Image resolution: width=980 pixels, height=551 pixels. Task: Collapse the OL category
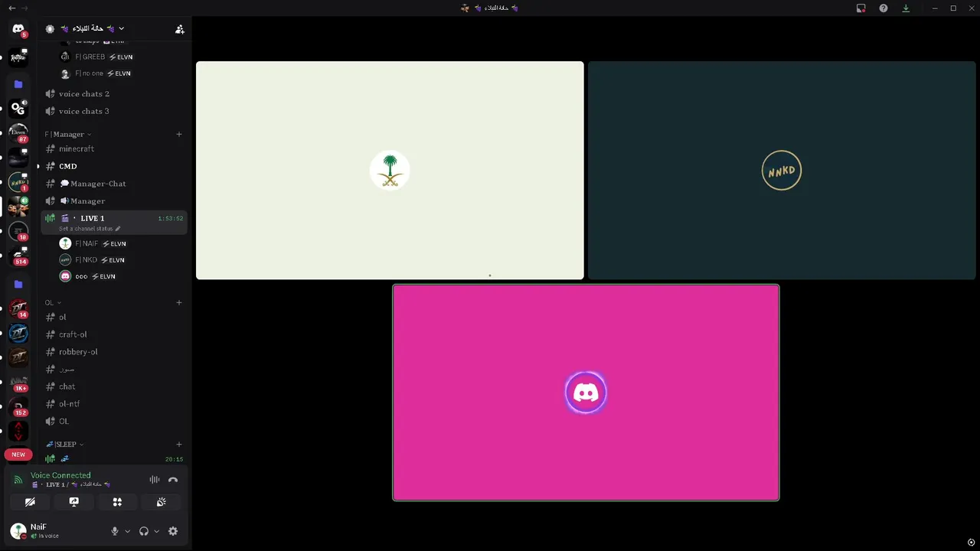(52, 302)
